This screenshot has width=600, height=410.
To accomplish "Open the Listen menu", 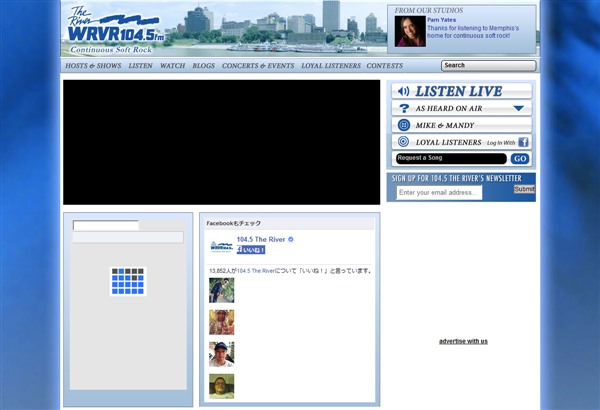I will click(140, 65).
